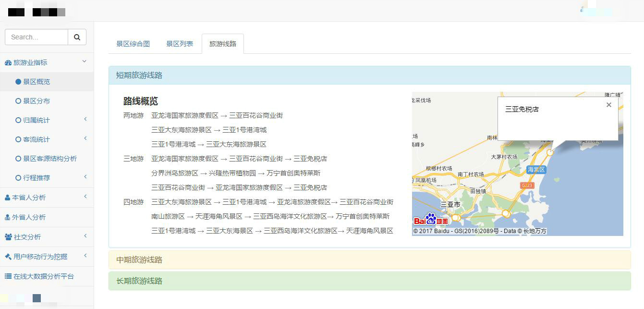Click into the Search input field
This screenshot has width=644, height=309.
tap(36, 37)
